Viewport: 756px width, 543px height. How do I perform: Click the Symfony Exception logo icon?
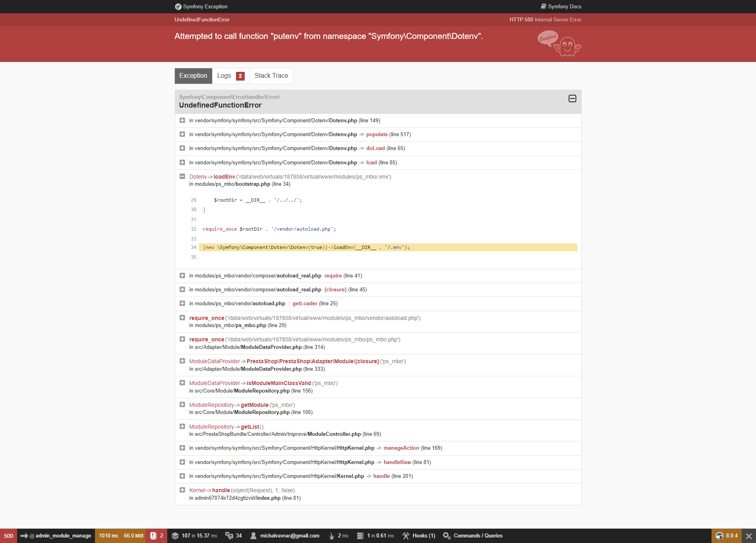click(x=178, y=7)
